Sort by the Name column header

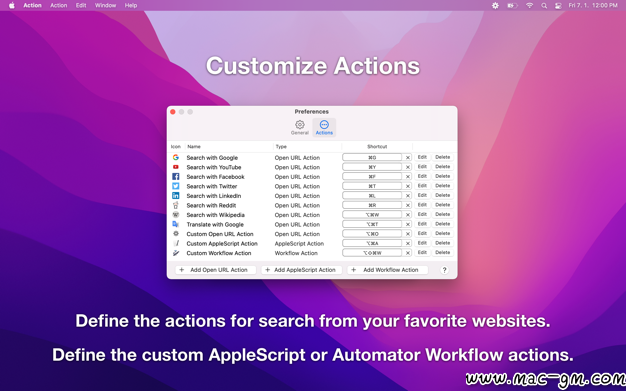click(x=229, y=147)
